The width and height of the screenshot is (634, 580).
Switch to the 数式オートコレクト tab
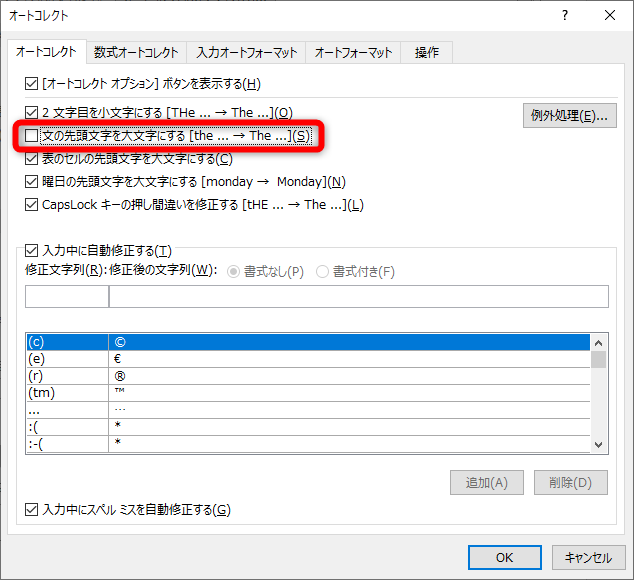136,53
